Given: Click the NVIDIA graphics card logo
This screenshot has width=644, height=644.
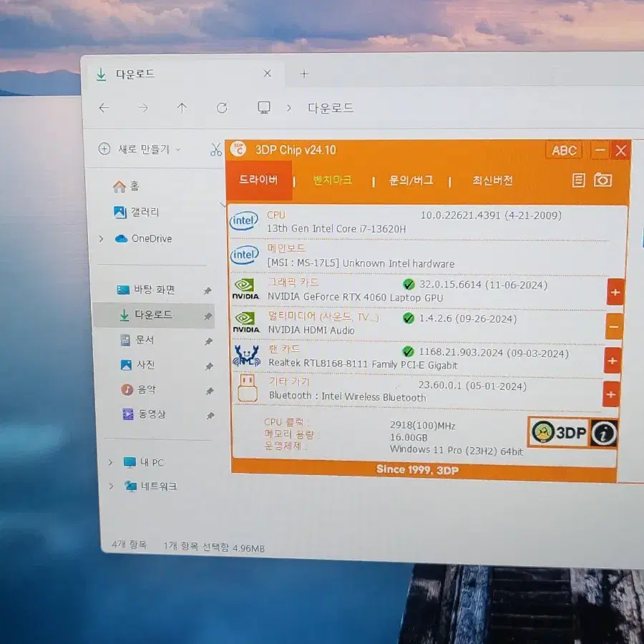Looking at the screenshot, I should pos(245,289).
